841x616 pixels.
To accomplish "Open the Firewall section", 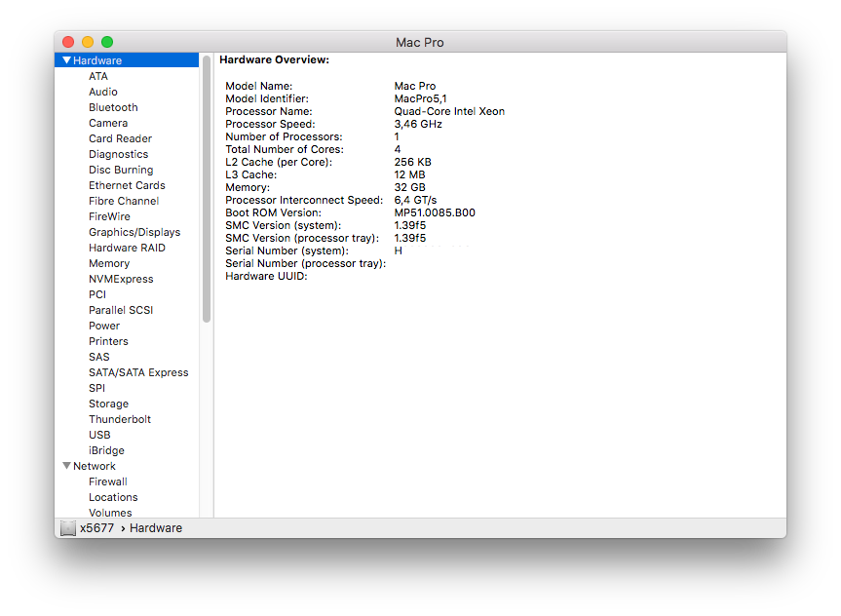I will click(108, 481).
